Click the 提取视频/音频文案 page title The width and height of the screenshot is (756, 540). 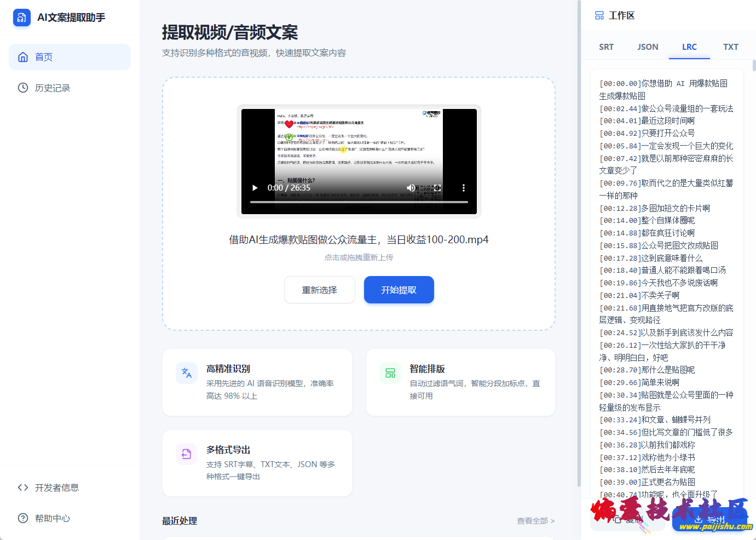(x=230, y=32)
